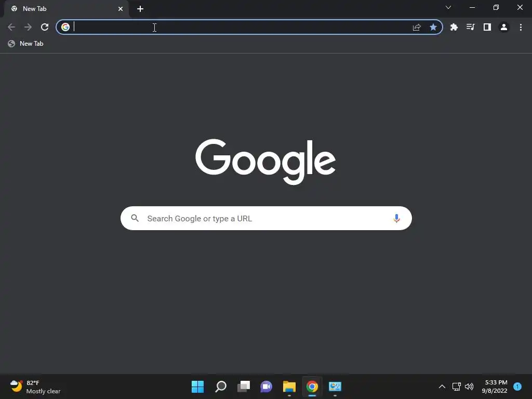Click the magnifier icon in the search box
Screen dimensions: 532x399
coord(135,218)
